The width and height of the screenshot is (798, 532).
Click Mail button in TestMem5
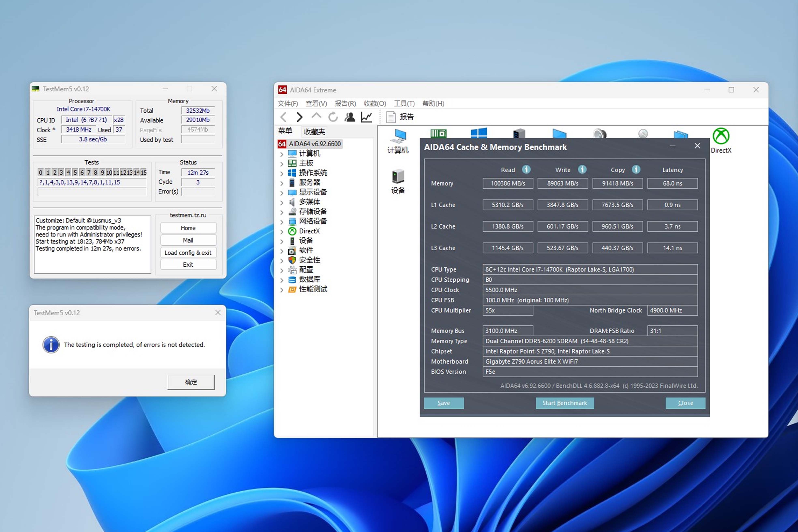[x=188, y=240]
